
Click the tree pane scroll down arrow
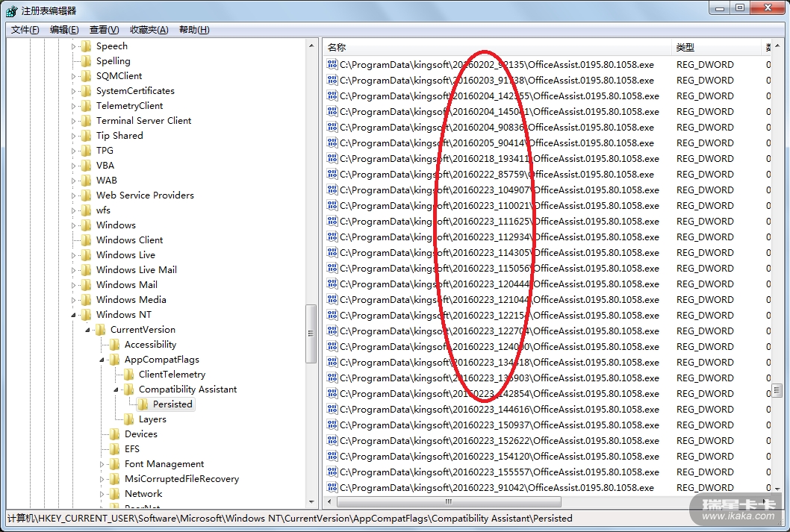pos(311,502)
